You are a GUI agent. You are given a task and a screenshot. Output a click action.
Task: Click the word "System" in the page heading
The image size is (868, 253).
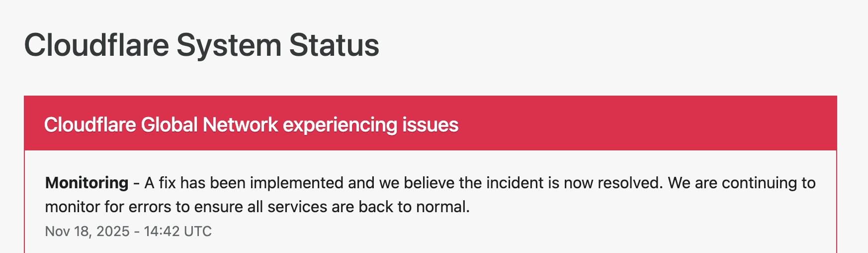[229, 45]
